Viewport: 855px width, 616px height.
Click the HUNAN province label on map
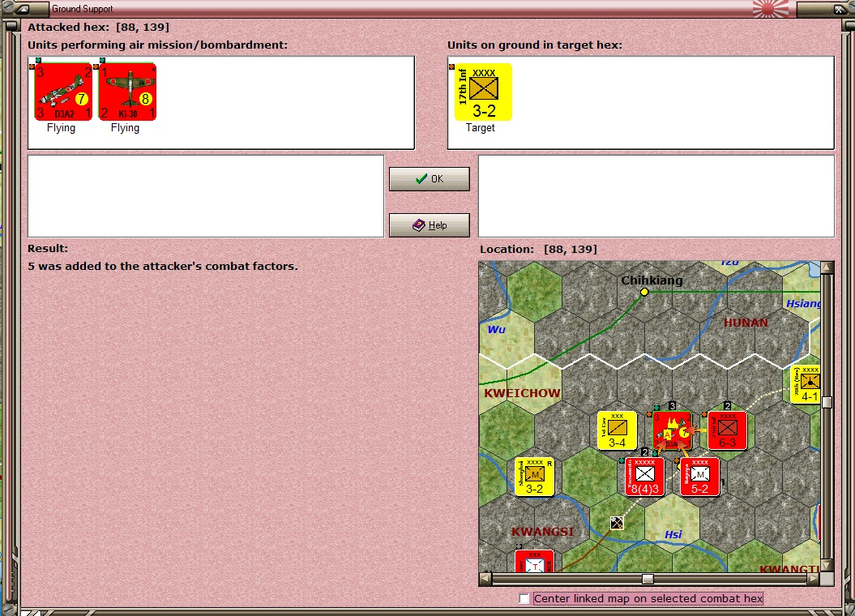click(x=746, y=323)
